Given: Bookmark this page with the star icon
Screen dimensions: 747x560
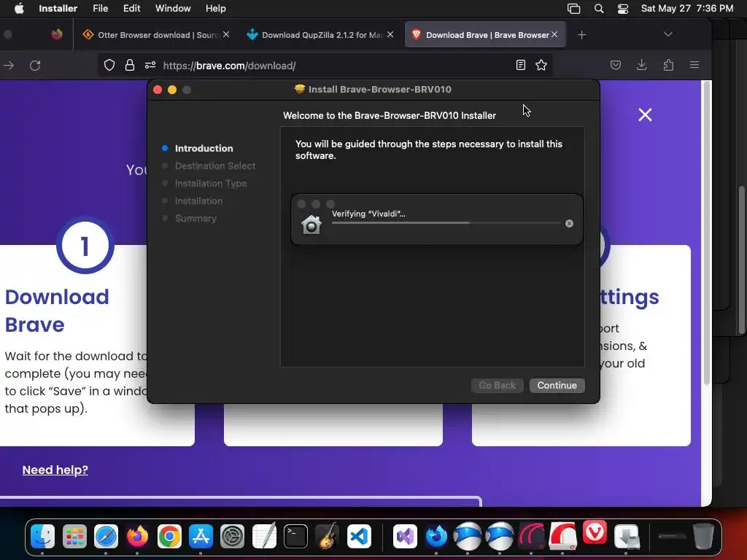Looking at the screenshot, I should [541, 65].
